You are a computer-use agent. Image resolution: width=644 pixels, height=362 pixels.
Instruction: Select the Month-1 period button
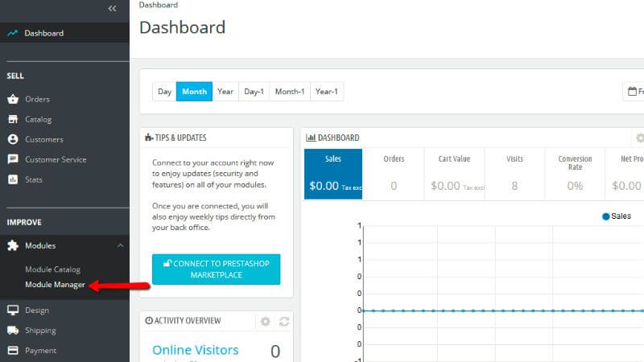290,92
